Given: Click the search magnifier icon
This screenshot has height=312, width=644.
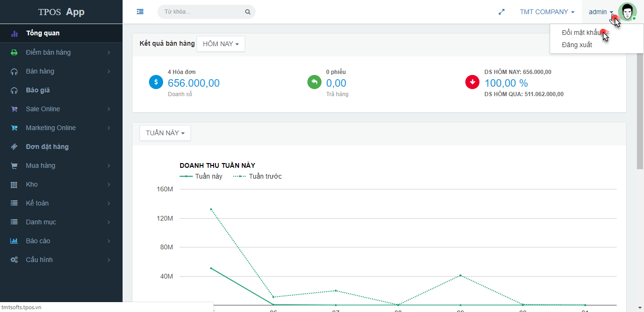Looking at the screenshot, I should tap(248, 12).
